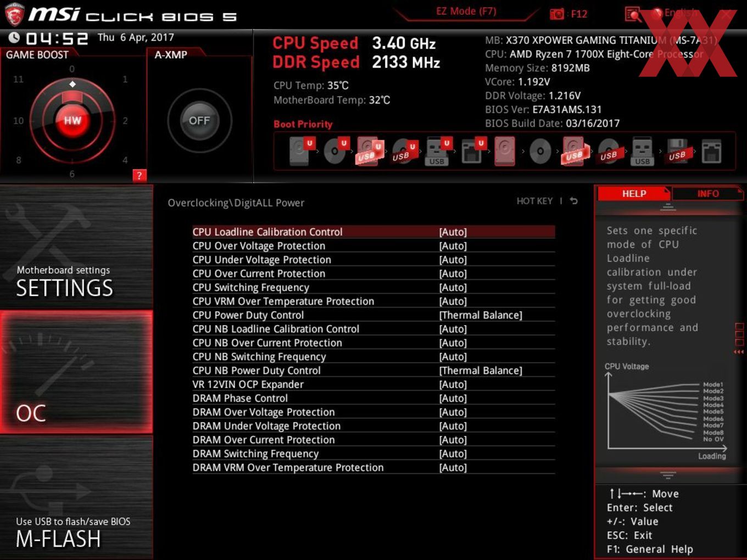The width and height of the screenshot is (747, 560).
Task: Click the upper help panel drag handle
Action: 668,208
